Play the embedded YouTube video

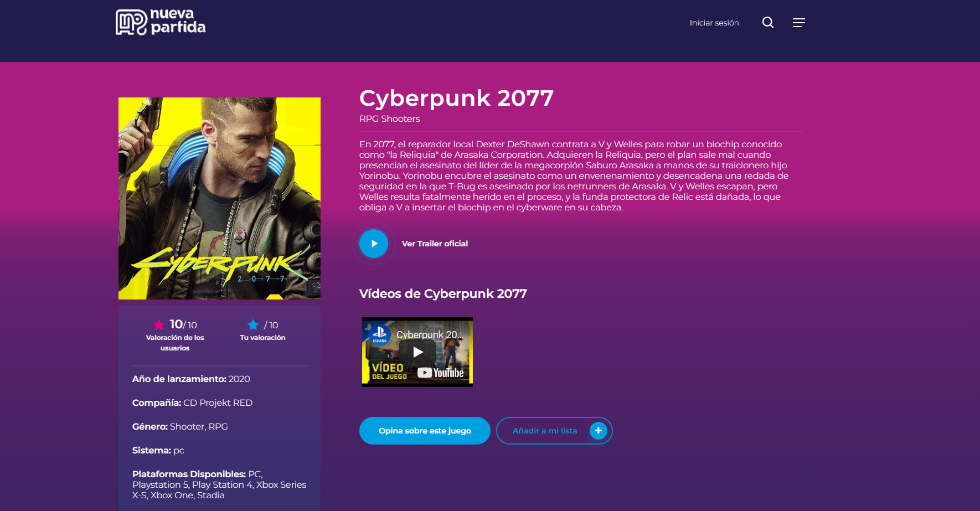[417, 352]
